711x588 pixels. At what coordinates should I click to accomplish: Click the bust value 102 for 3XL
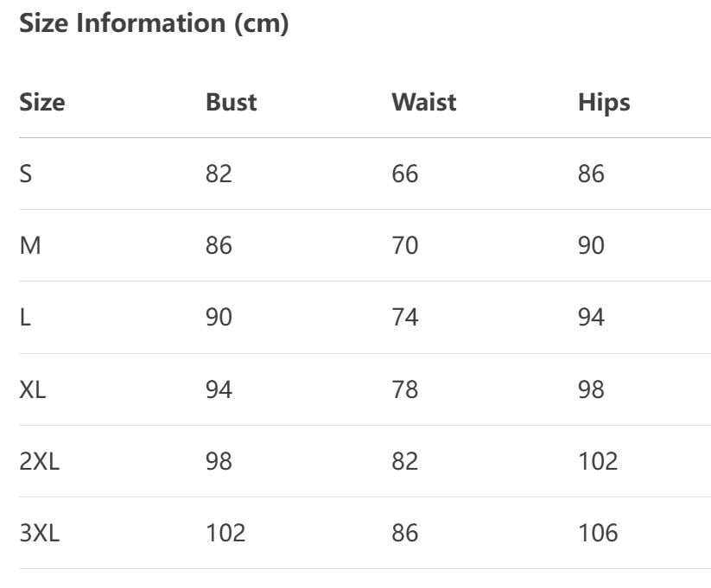225,533
